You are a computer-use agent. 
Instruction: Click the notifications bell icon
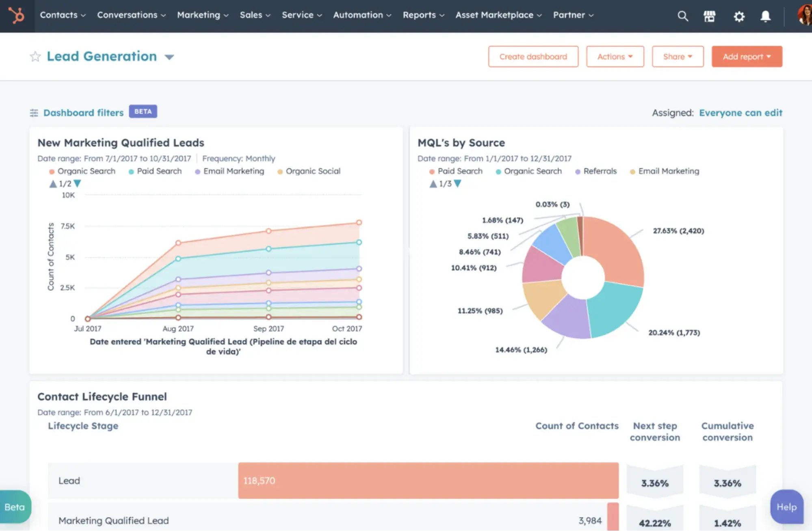pyautogui.click(x=765, y=16)
